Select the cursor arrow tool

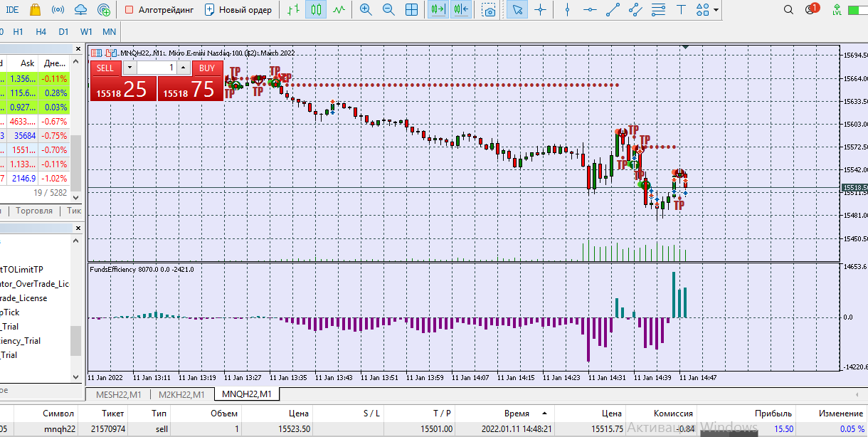(518, 10)
